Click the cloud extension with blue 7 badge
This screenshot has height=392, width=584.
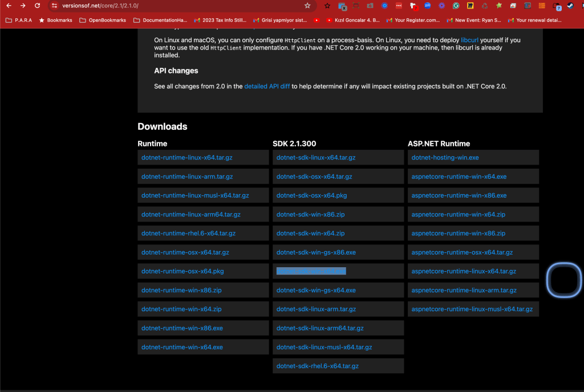tap(557, 6)
